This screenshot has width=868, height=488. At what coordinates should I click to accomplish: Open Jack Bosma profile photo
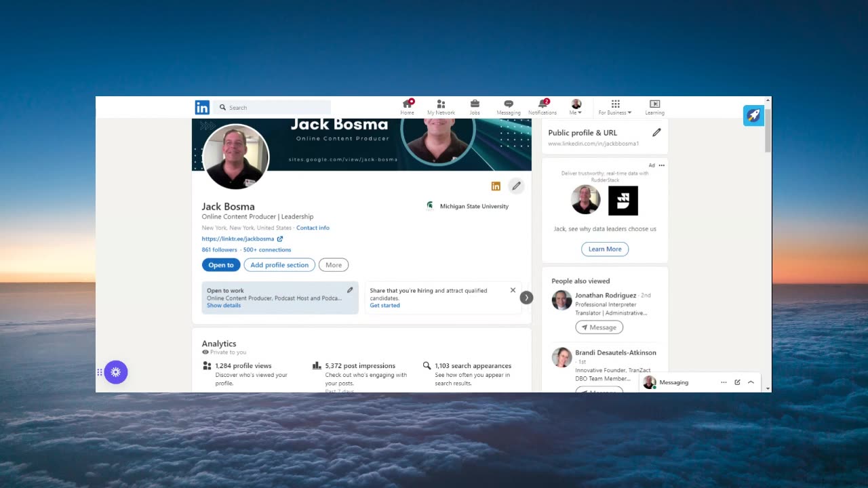point(237,157)
